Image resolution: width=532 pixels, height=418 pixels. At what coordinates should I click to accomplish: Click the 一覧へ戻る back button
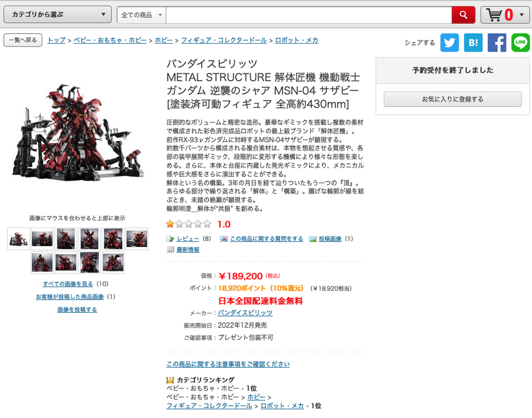pyautogui.click(x=23, y=40)
